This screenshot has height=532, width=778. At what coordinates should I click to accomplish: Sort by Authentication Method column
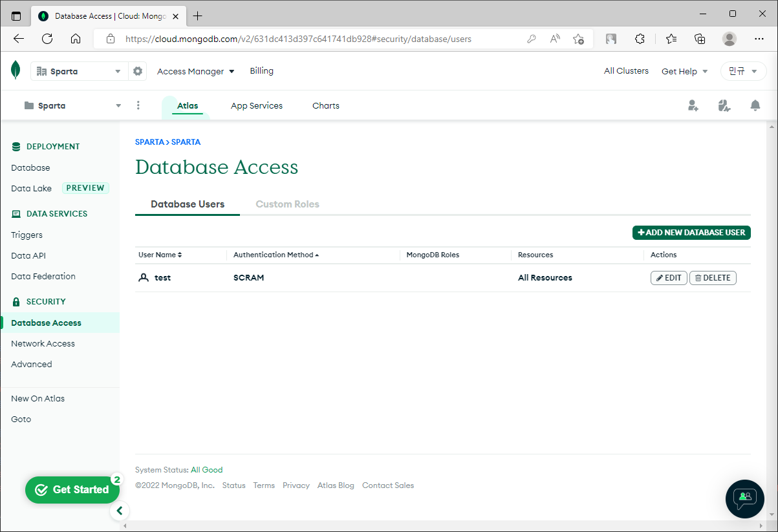(x=277, y=255)
